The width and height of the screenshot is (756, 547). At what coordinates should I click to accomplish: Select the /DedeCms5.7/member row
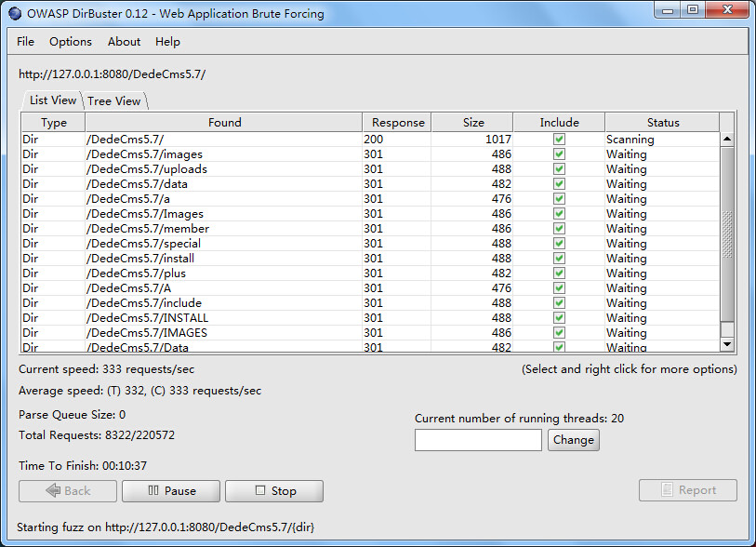click(223, 229)
